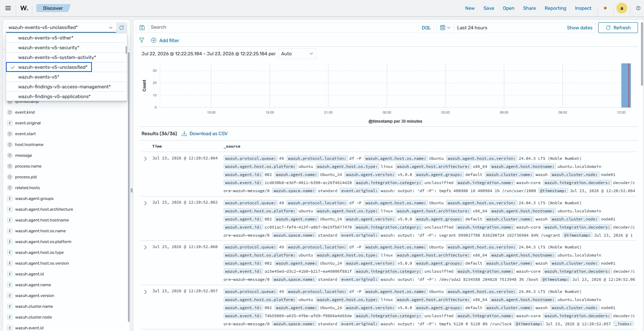Click Save in the top menu
The width and height of the screenshot is (644, 331).
(x=488, y=8)
